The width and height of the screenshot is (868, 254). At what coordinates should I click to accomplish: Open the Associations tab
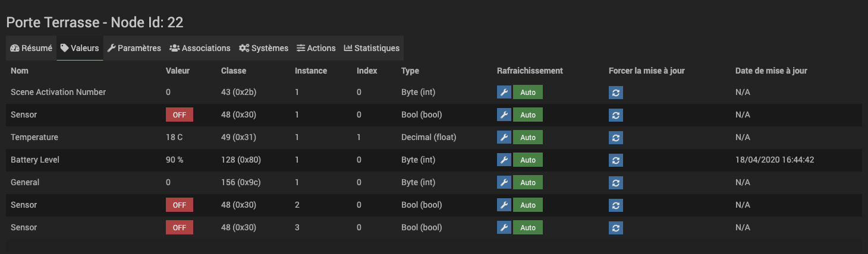[200, 48]
